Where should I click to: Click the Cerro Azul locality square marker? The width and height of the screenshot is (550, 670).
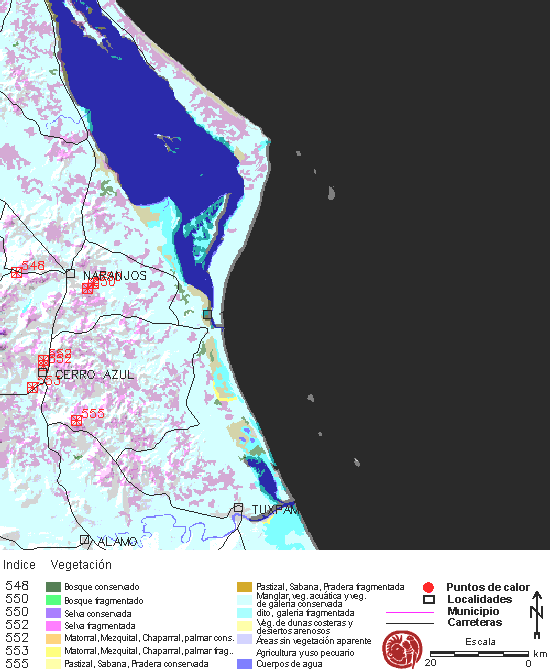click(42, 373)
